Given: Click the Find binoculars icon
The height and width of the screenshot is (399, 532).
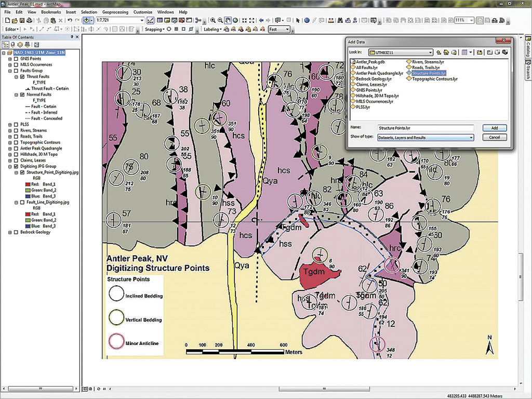Looking at the screenshot, I should (x=340, y=20).
